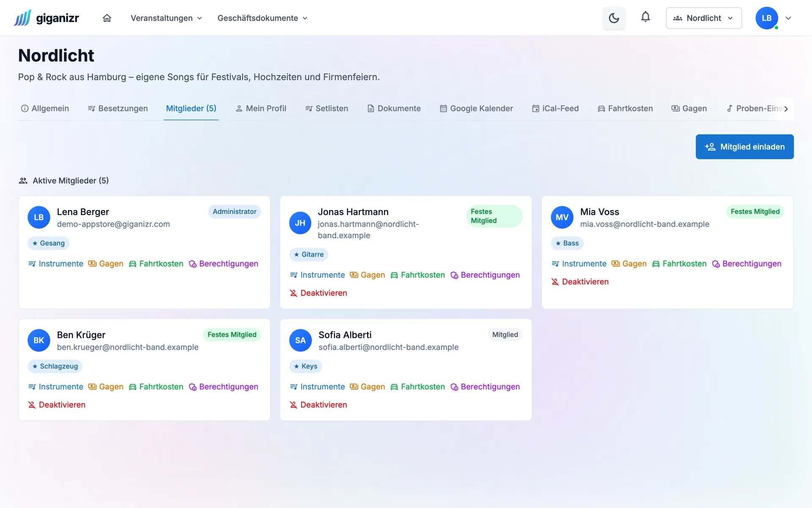Open the Google Kalender tab

pos(477,108)
